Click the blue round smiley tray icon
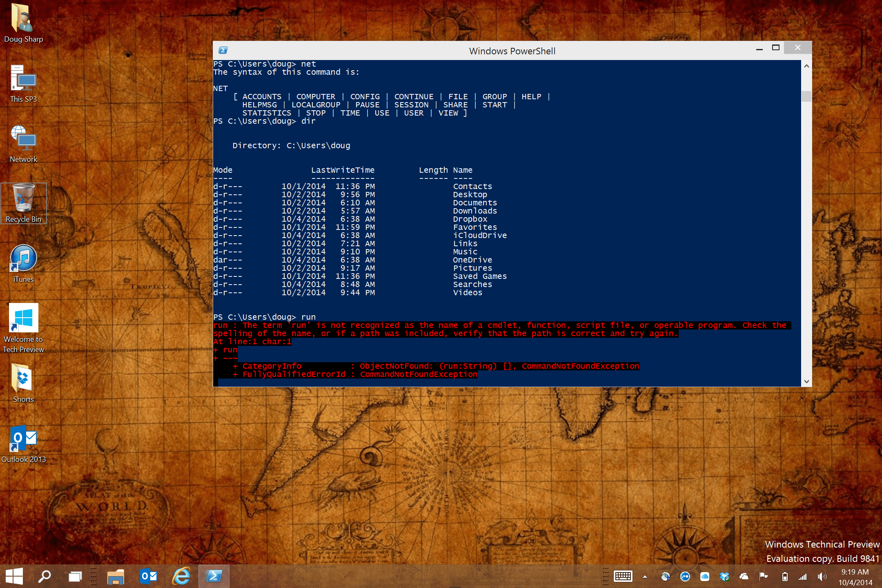 point(685,577)
